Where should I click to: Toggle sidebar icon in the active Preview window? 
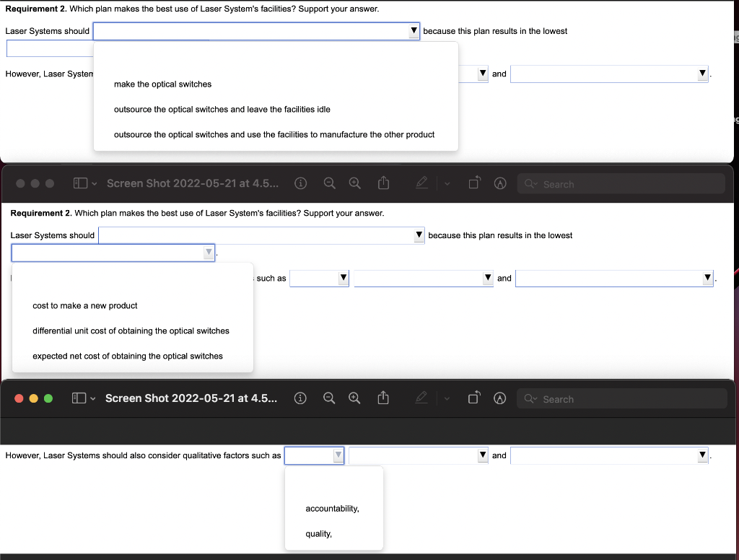[x=79, y=398]
